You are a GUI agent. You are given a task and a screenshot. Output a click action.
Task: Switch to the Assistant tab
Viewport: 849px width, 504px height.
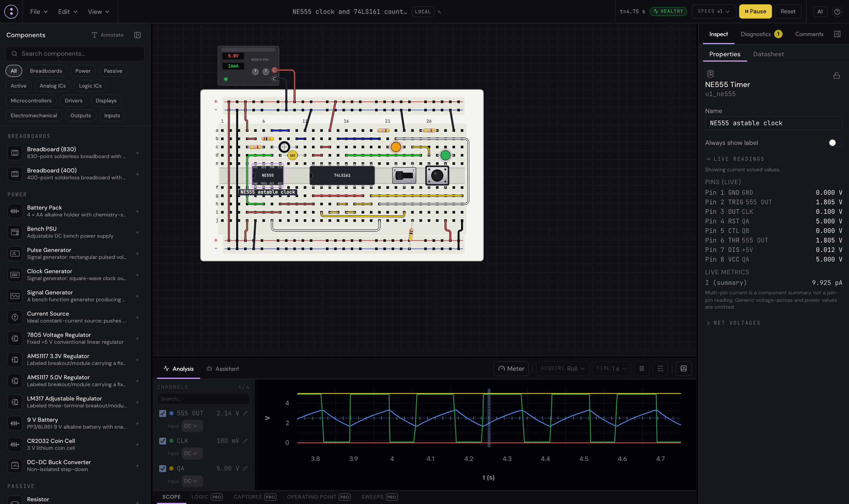pyautogui.click(x=223, y=369)
